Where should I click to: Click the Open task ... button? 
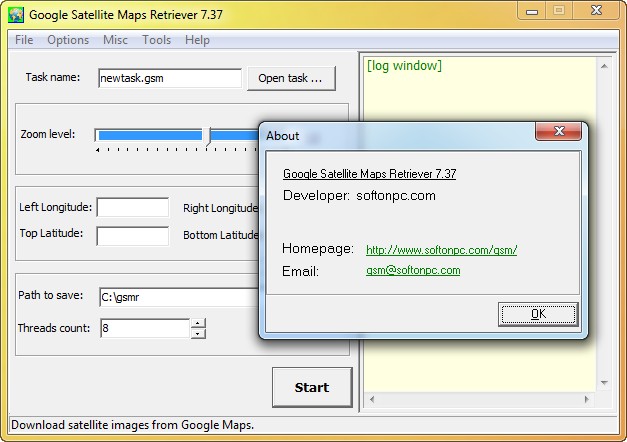tap(291, 78)
